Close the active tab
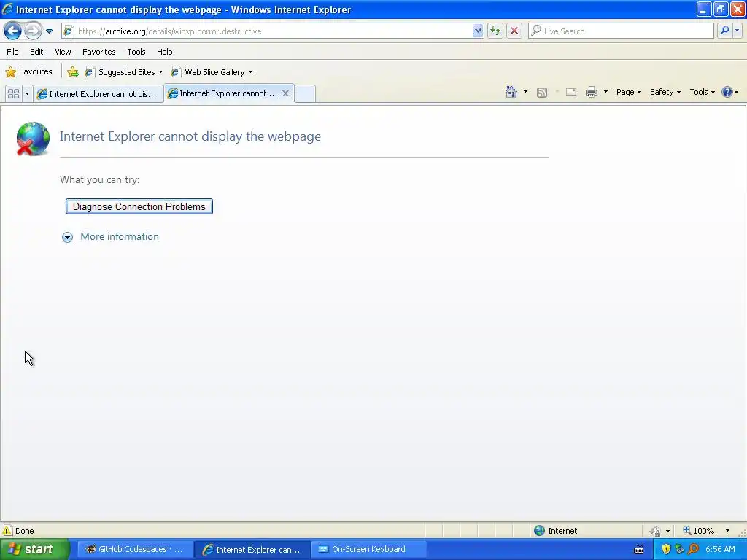The height and width of the screenshot is (560, 747). point(285,93)
